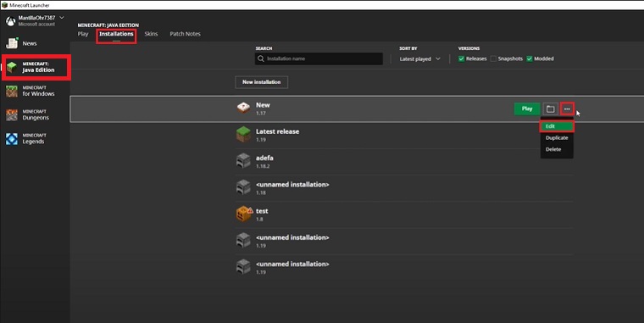Image resolution: width=644 pixels, height=323 pixels.
Task: Select the Latest release installation name
Action: point(278,131)
